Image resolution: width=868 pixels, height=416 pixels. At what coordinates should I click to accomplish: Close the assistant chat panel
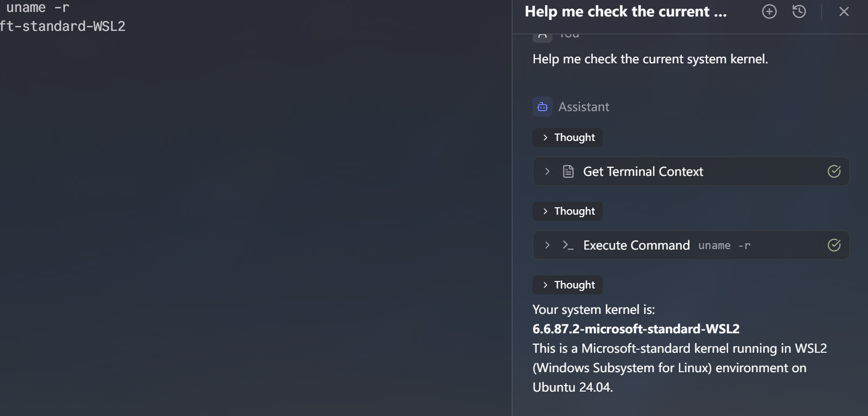pos(844,11)
